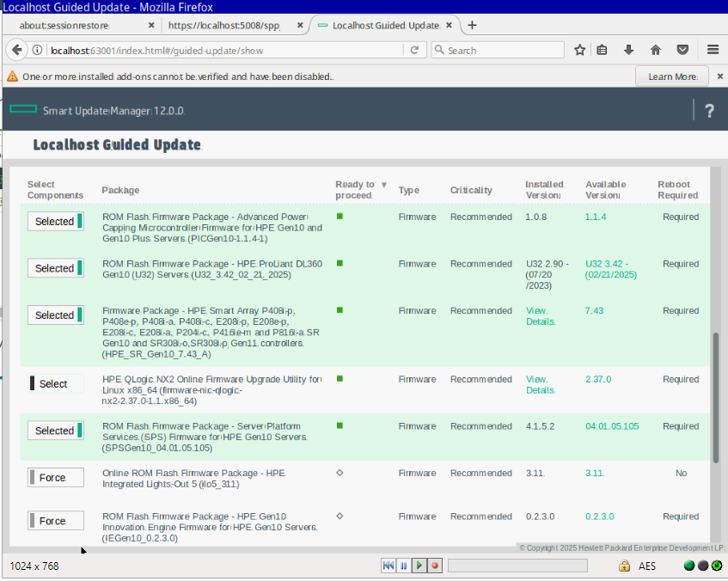This screenshot has height=581, width=728.
Task: Focus the browser URL address field
Action: coord(225,50)
